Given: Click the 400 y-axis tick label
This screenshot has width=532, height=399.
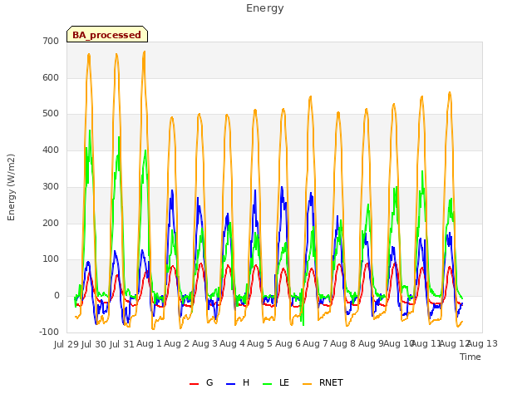Looking at the screenshot, I should (51, 150).
